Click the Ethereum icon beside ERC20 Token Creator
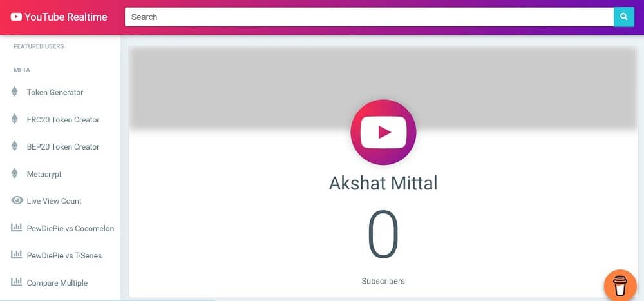644x301 pixels. (x=15, y=119)
